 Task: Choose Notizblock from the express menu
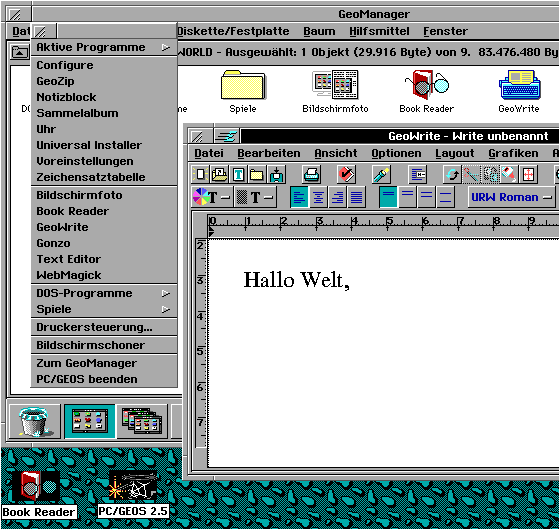pos(104,97)
